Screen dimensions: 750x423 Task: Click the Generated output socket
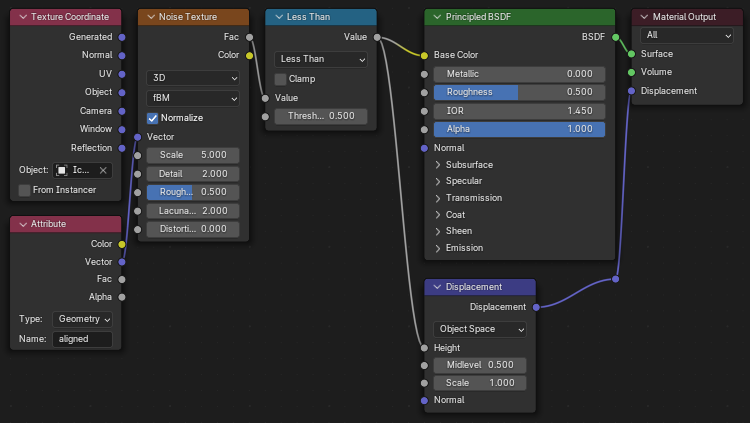tap(122, 37)
